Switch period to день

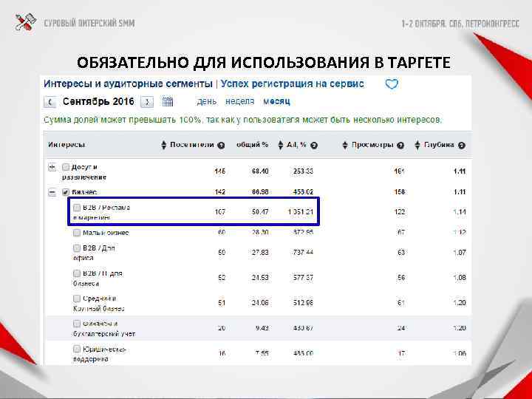point(207,101)
